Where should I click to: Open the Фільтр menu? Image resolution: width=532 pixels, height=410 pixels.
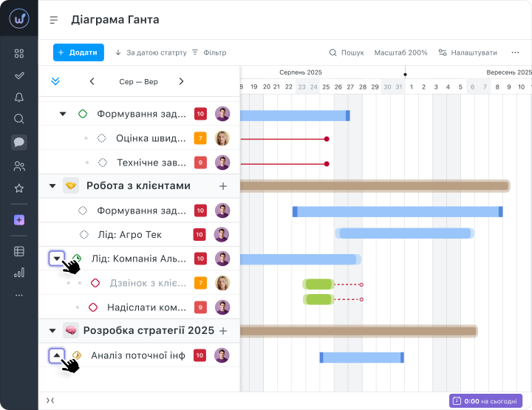(x=209, y=52)
